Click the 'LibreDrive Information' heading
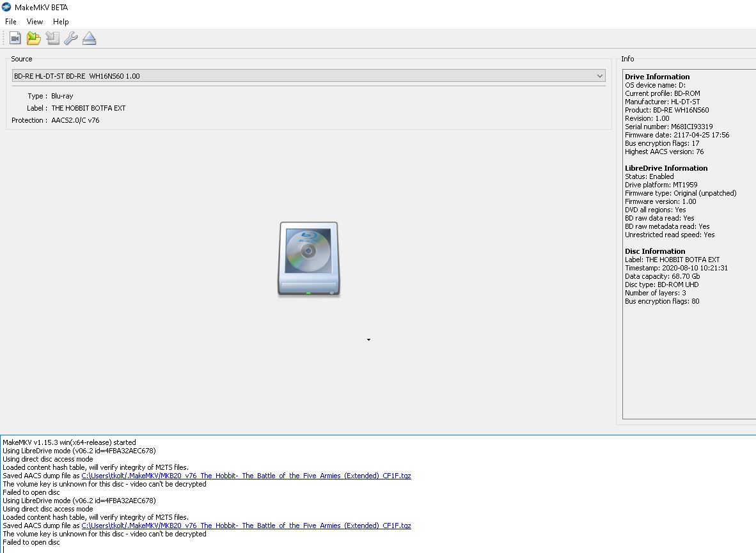The image size is (756, 553). 666,168
